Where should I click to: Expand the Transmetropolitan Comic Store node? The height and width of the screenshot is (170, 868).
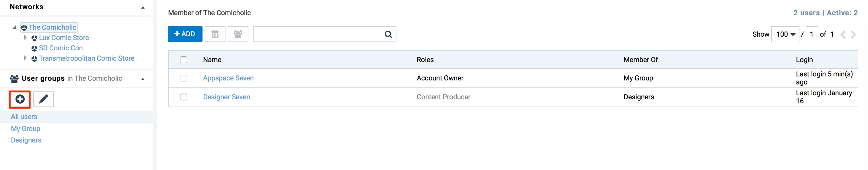(25, 58)
